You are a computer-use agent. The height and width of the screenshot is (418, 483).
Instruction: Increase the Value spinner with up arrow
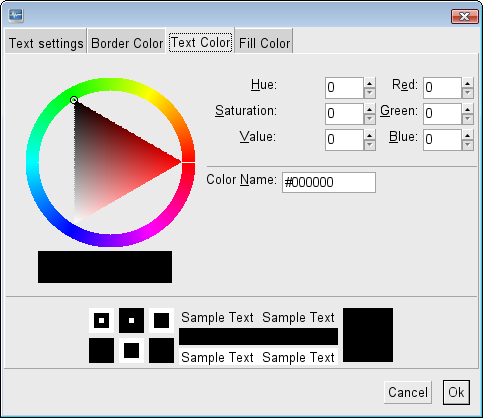[x=369, y=135]
